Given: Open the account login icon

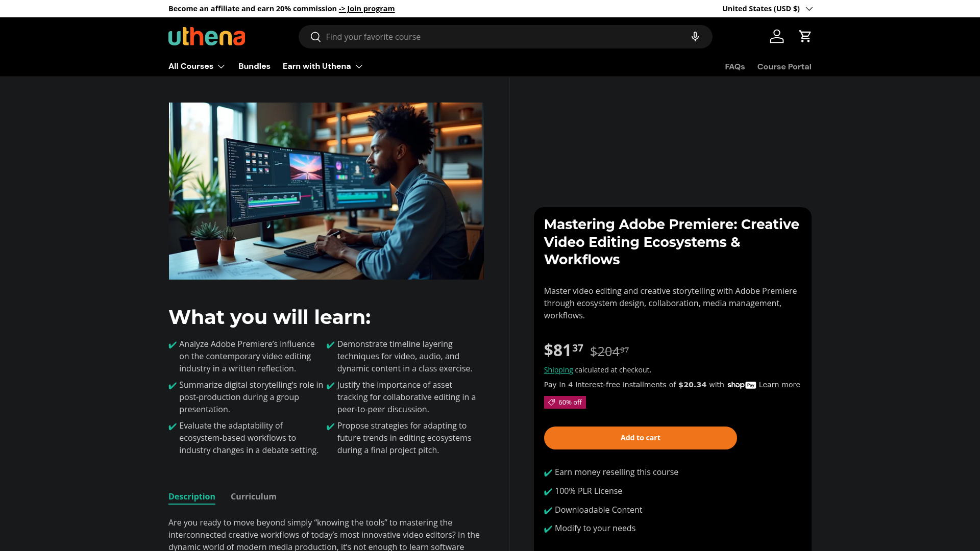Looking at the screenshot, I should [x=776, y=36].
